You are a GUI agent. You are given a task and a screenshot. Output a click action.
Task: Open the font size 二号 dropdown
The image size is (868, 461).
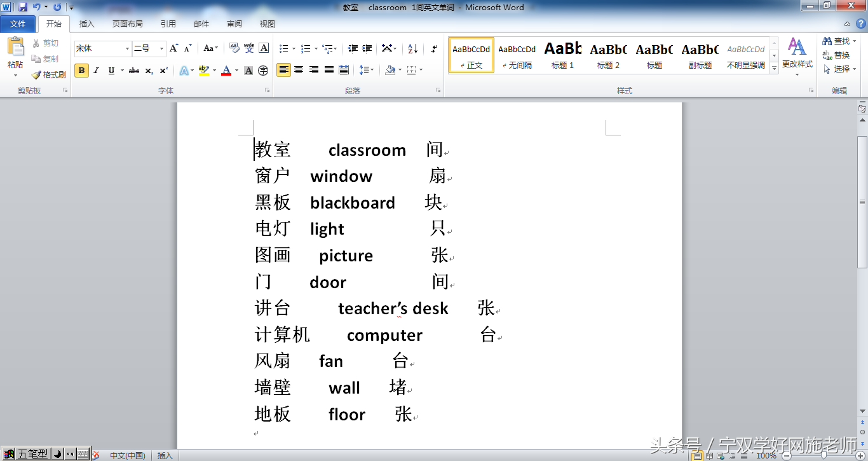pyautogui.click(x=161, y=48)
